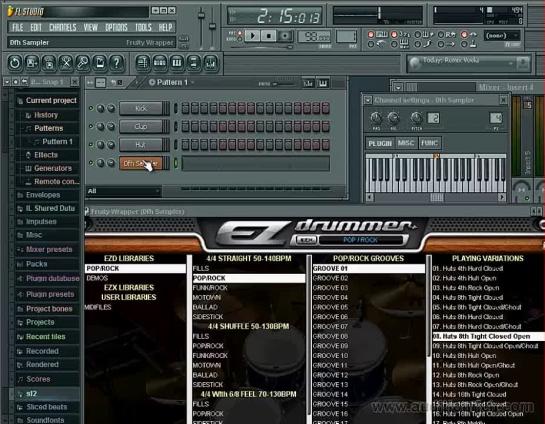The width and height of the screenshot is (545, 424).
Task: Open the playlist view icon
Action: pos(143,63)
